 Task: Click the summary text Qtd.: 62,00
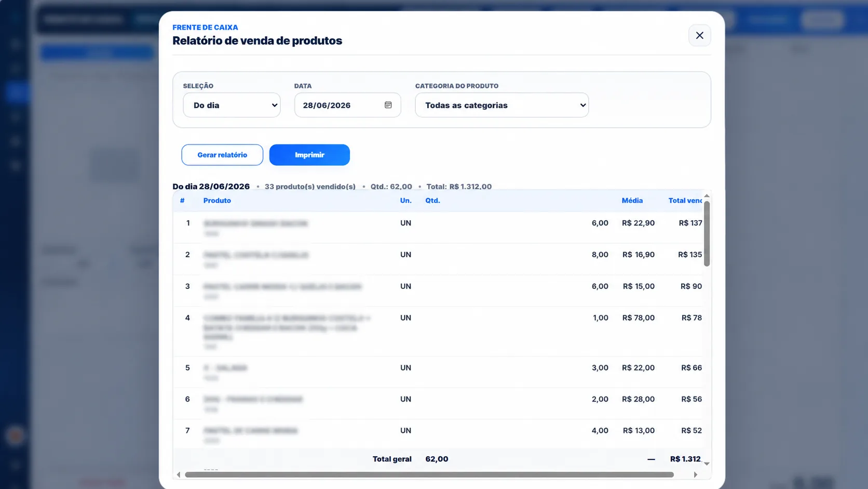[391, 187]
